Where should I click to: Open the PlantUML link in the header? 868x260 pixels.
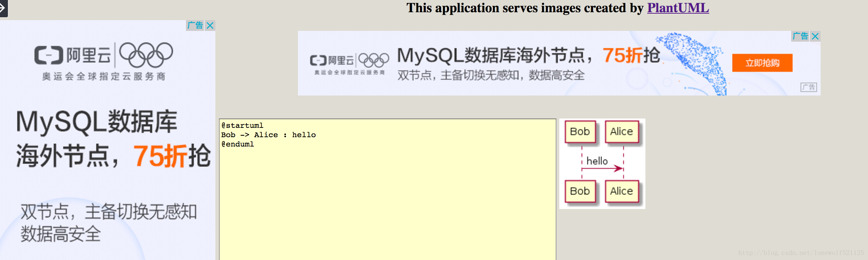coord(678,8)
